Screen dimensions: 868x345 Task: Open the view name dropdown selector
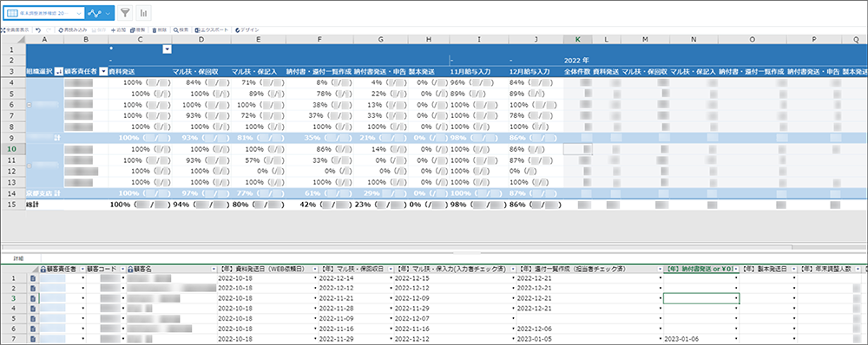click(x=44, y=12)
